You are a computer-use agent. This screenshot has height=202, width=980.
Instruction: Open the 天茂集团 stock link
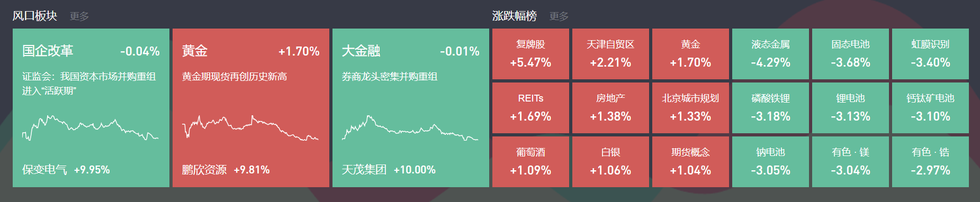tap(364, 170)
